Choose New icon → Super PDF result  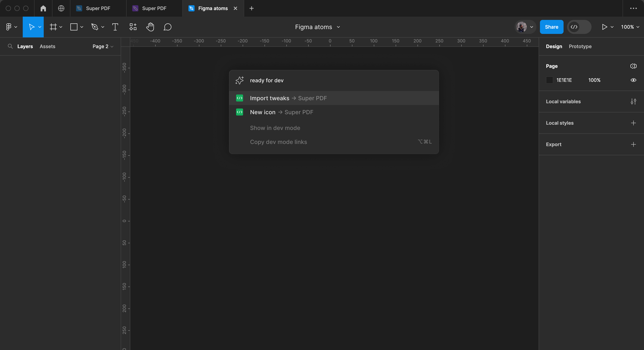(x=334, y=112)
